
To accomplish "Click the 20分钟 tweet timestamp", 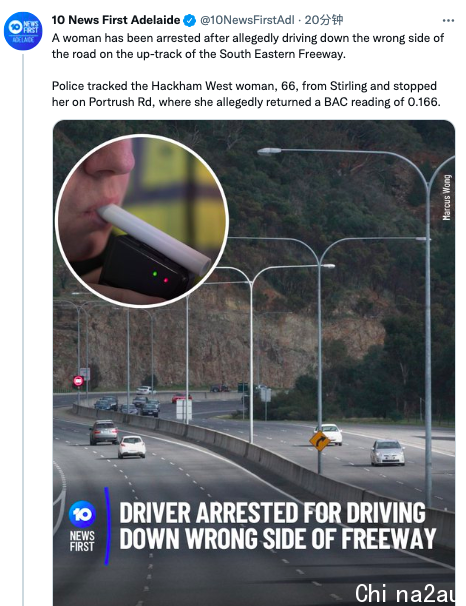I will [x=324, y=20].
